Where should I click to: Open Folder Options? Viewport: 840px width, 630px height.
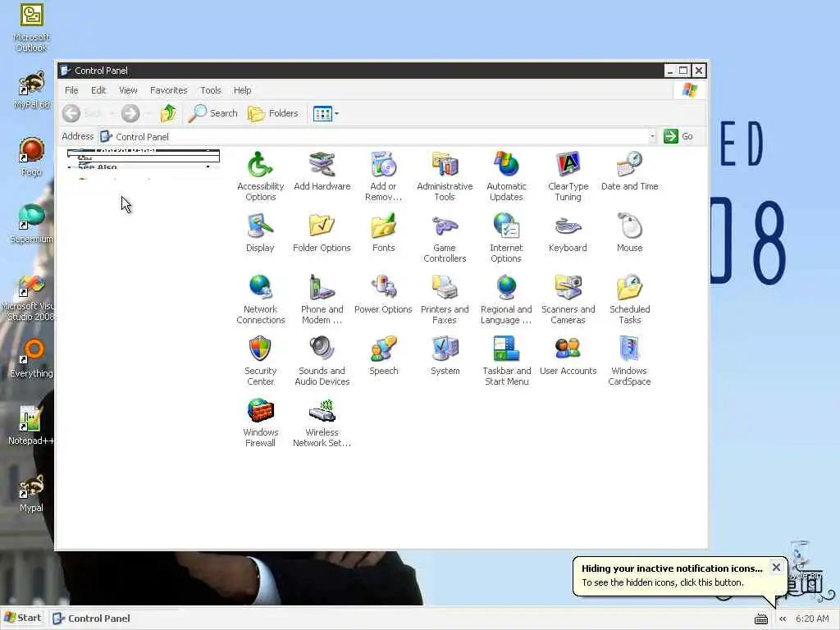(x=322, y=232)
